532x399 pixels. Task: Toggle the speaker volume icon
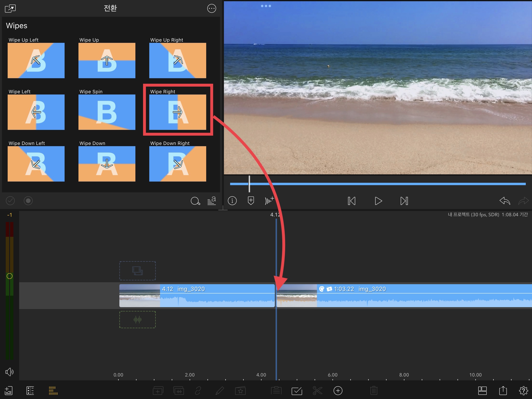coord(9,372)
